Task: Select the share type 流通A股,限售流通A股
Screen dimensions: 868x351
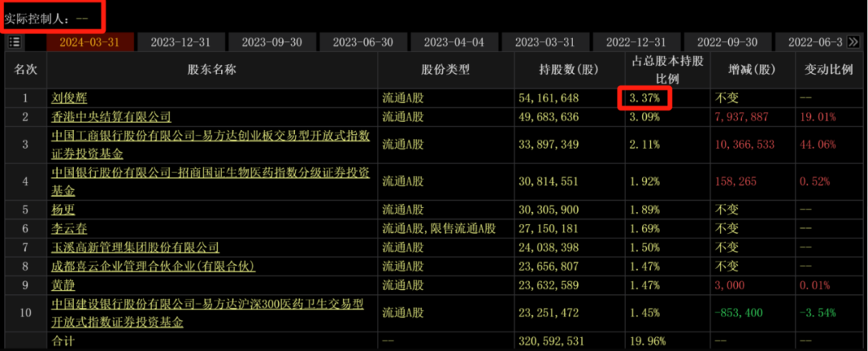Action: pos(439,229)
